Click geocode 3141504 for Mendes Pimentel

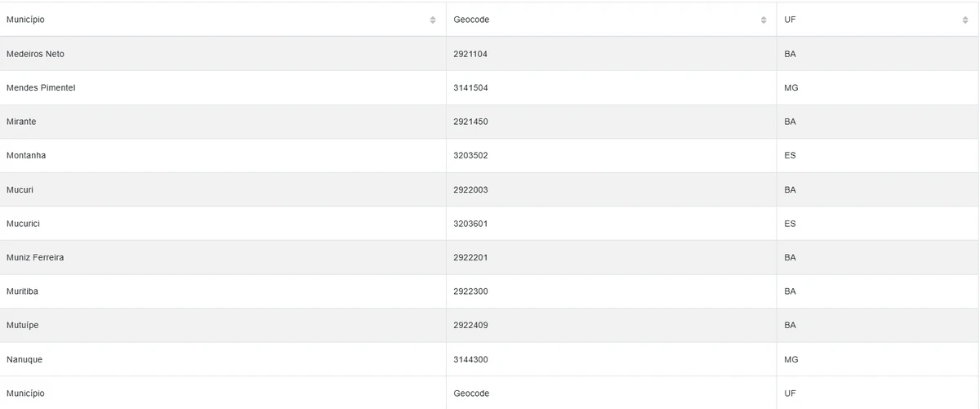coord(470,87)
